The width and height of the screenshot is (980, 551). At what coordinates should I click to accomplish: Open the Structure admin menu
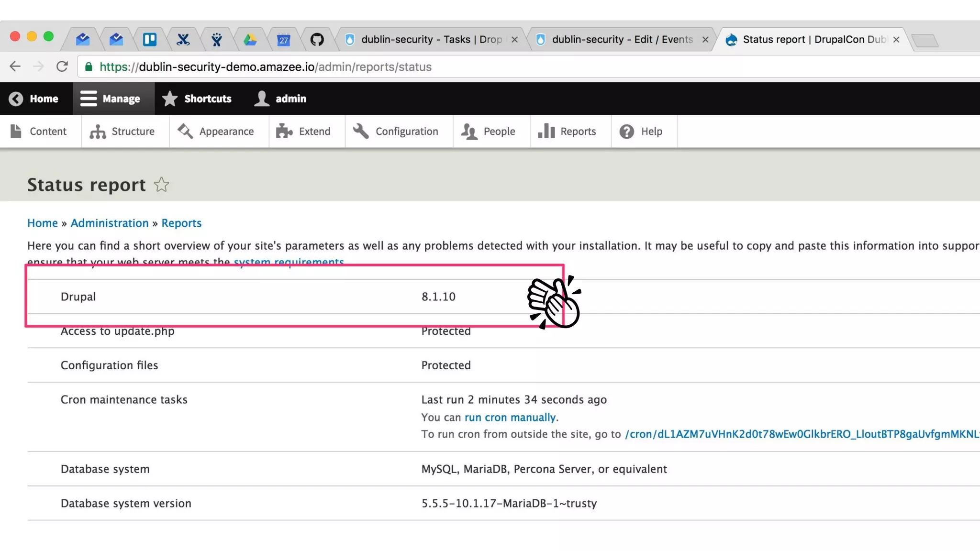tap(122, 132)
